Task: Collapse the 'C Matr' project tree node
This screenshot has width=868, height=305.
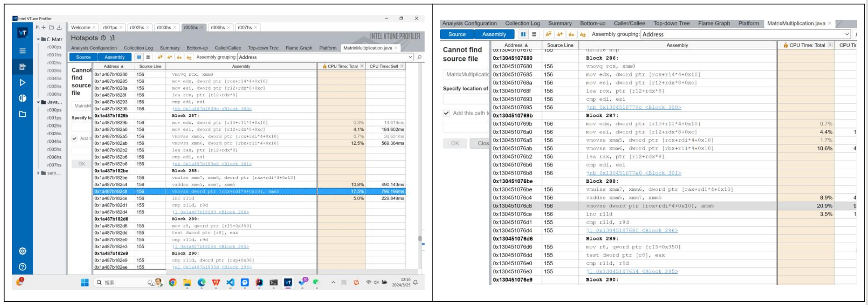Action: pyautogui.click(x=39, y=39)
